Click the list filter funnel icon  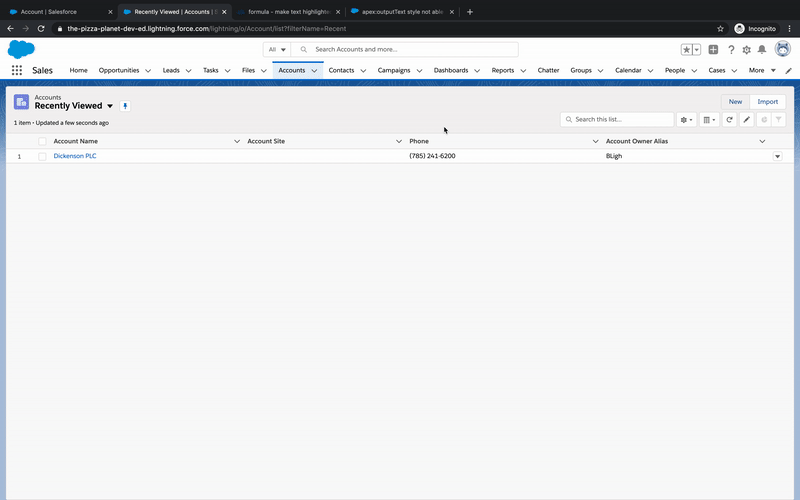[779, 119]
